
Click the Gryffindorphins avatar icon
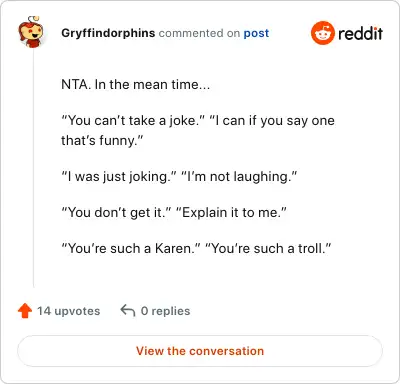click(31, 32)
